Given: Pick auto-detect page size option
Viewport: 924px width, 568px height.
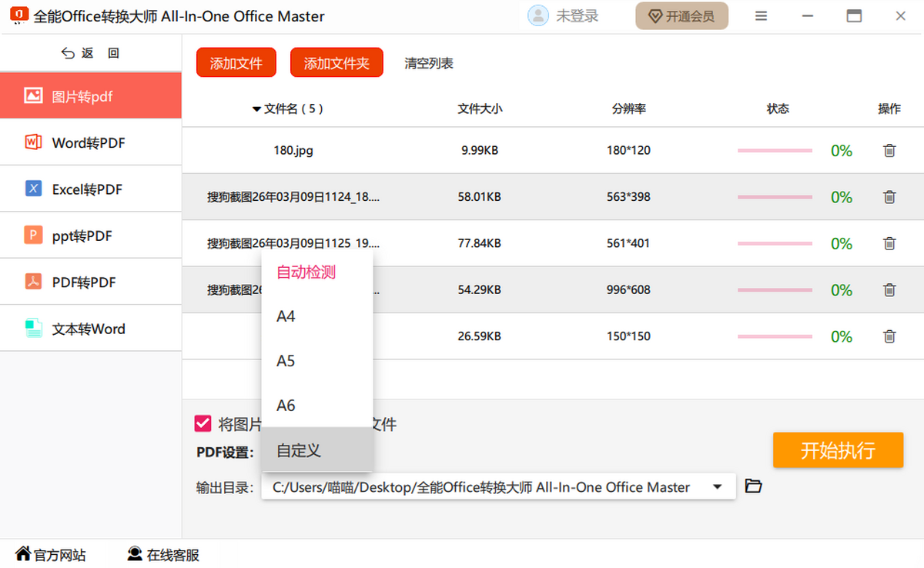Looking at the screenshot, I should point(306,272).
